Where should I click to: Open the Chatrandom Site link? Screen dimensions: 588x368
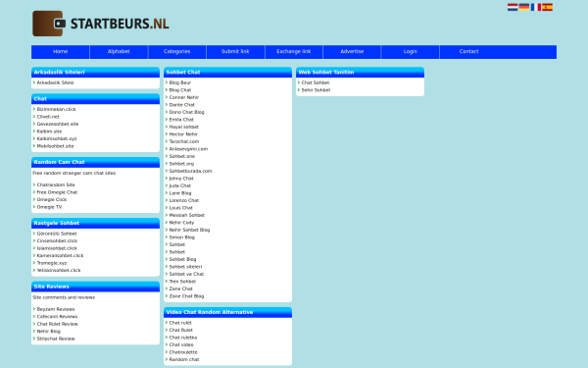[x=56, y=184]
